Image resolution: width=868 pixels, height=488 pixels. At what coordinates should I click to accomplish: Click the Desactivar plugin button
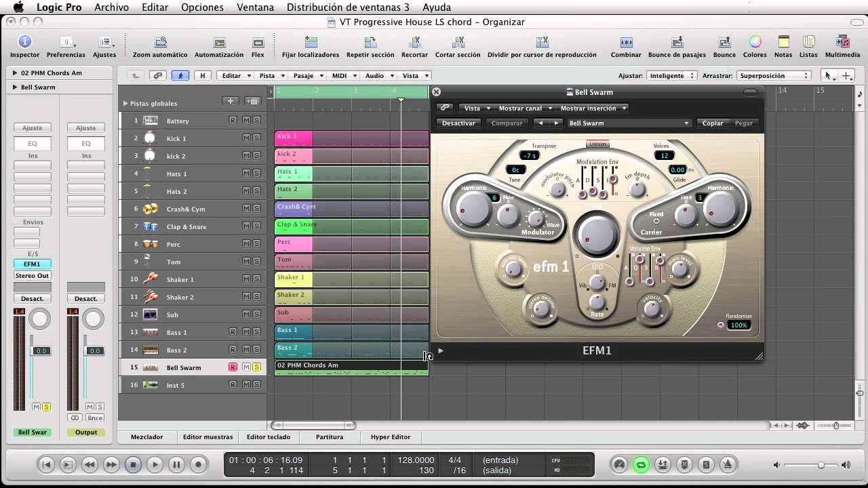458,123
